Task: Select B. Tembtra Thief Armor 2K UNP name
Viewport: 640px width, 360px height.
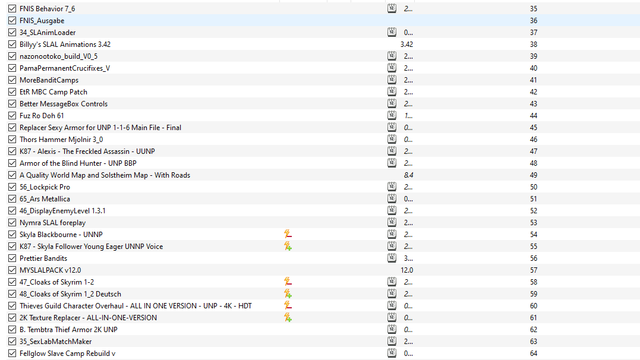Action: pyautogui.click(x=68, y=329)
